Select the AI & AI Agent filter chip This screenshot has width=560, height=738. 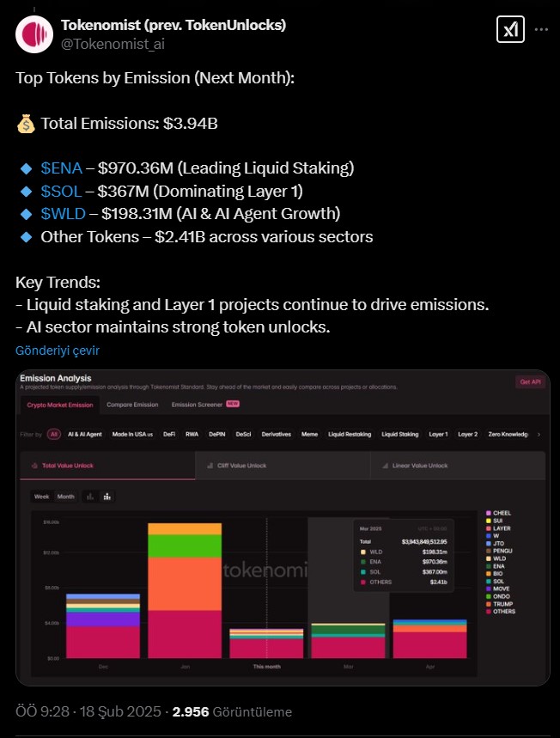pyautogui.click(x=85, y=435)
